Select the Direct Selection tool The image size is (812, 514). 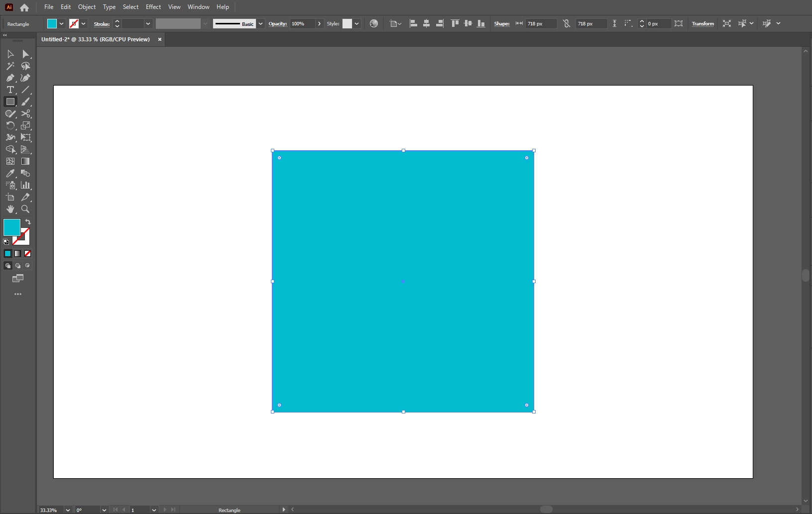25,54
